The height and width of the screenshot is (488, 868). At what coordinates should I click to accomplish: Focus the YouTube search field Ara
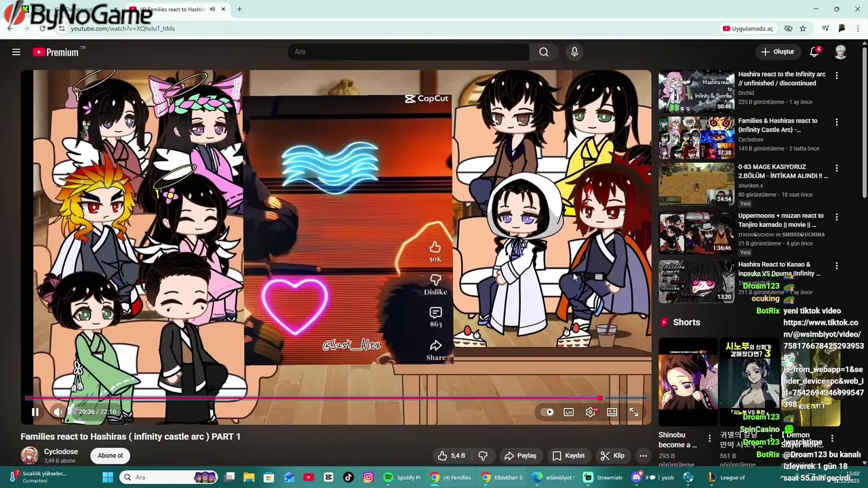pos(409,52)
